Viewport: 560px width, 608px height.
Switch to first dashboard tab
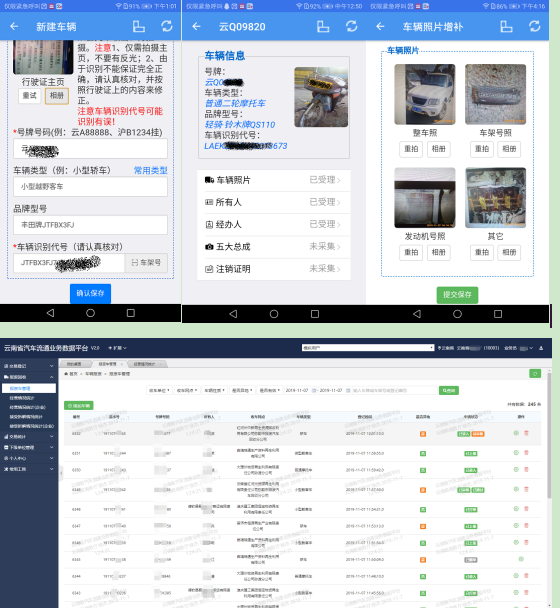click(x=75, y=364)
